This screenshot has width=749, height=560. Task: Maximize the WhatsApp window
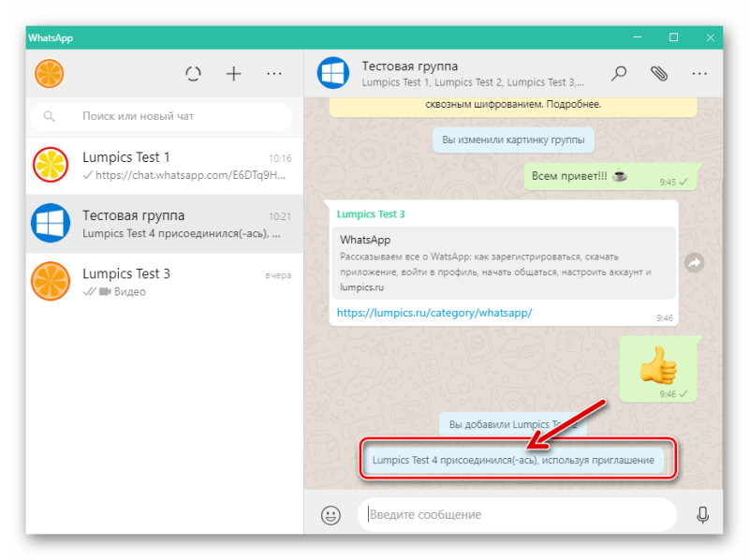coord(673,37)
